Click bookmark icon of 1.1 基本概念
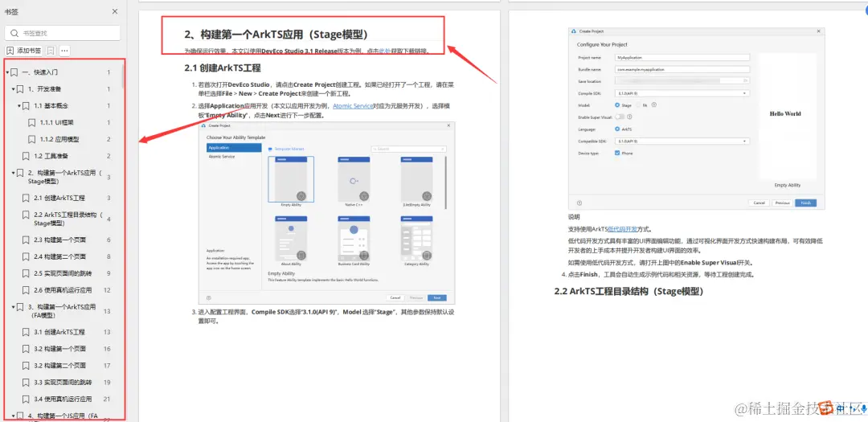868x422 pixels. point(26,106)
